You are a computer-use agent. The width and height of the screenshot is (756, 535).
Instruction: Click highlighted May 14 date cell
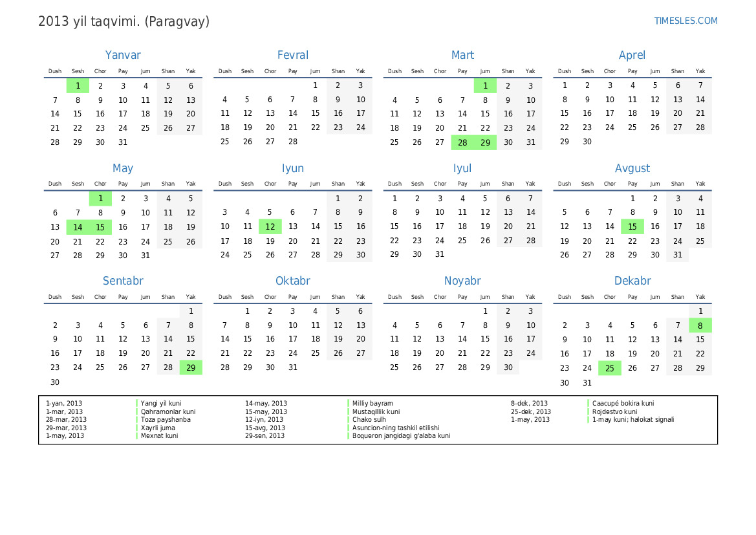[78, 227]
